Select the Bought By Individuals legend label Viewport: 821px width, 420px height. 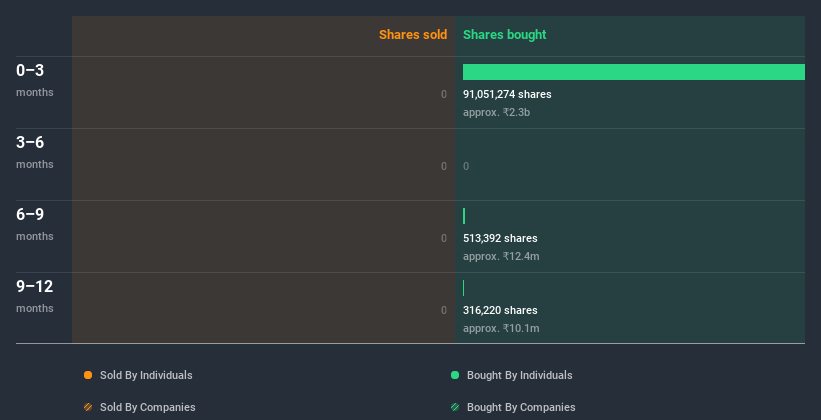tap(519, 375)
